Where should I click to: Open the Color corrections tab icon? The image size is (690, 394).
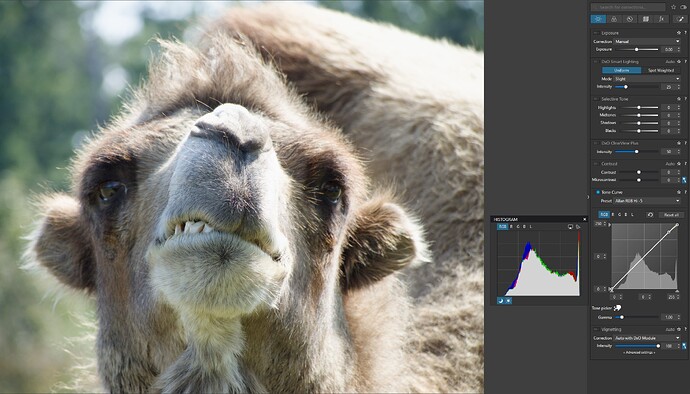coord(613,19)
